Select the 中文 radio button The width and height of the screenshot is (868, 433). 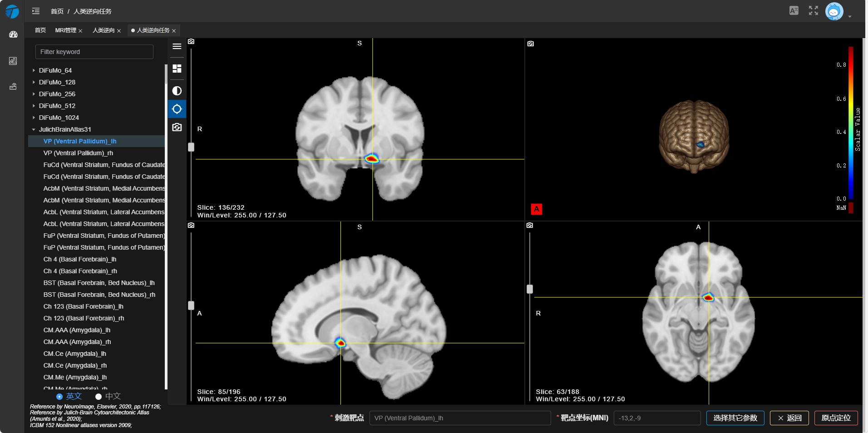click(99, 396)
